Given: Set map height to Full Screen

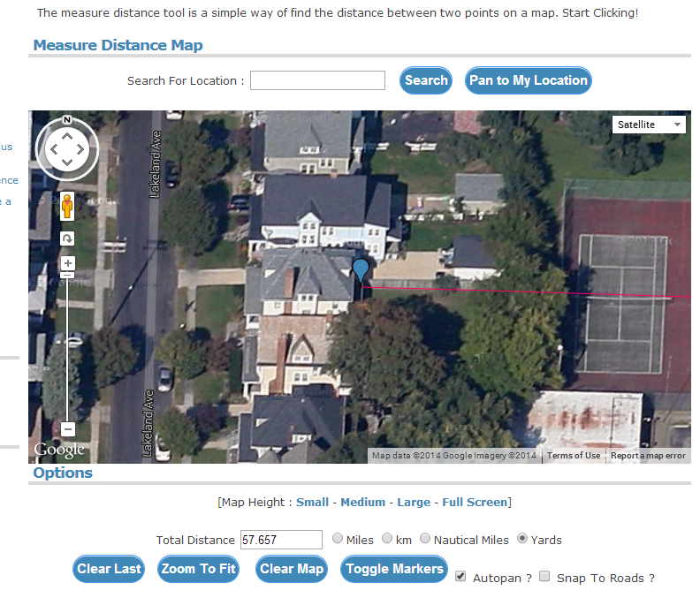Looking at the screenshot, I should pos(475,502).
